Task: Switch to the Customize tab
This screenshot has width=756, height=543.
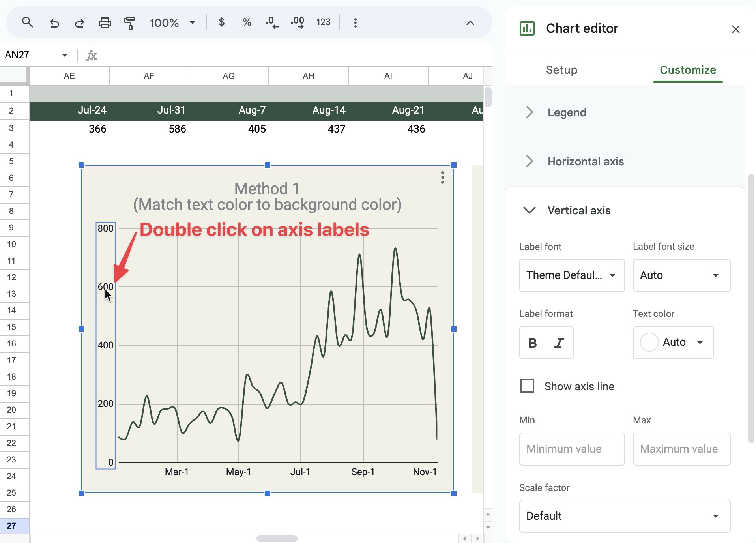Action: [x=687, y=70]
